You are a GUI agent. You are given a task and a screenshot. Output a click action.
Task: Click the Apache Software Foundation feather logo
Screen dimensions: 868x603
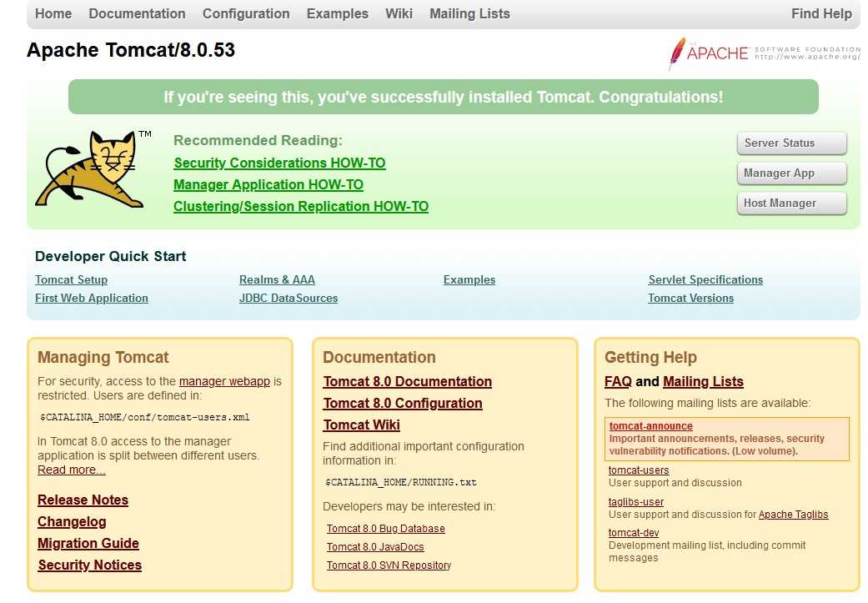(x=764, y=53)
